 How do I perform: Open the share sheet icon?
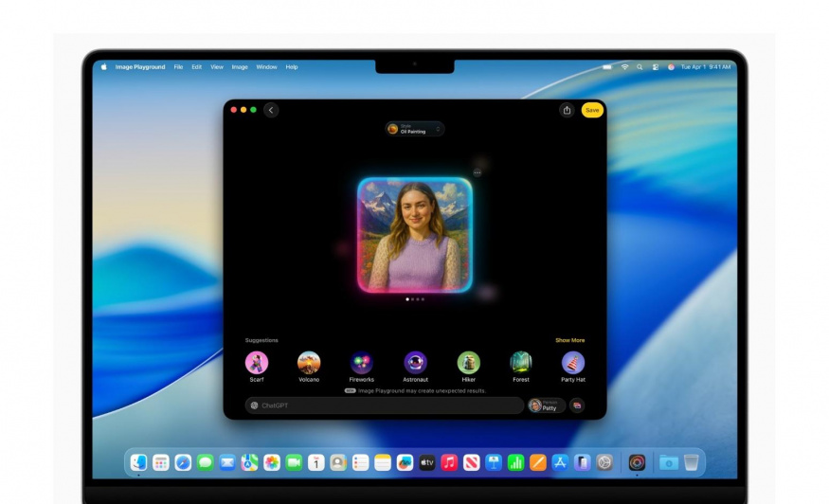point(567,110)
